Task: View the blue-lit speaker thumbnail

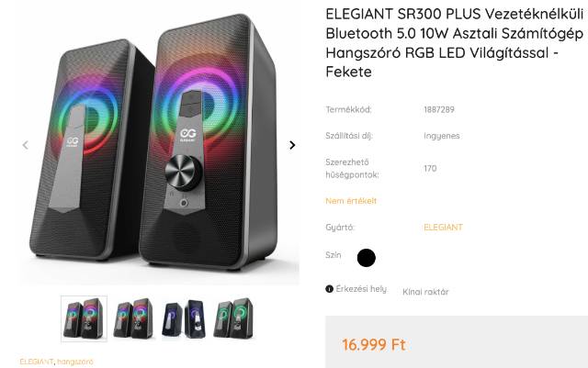Action: click(184, 319)
